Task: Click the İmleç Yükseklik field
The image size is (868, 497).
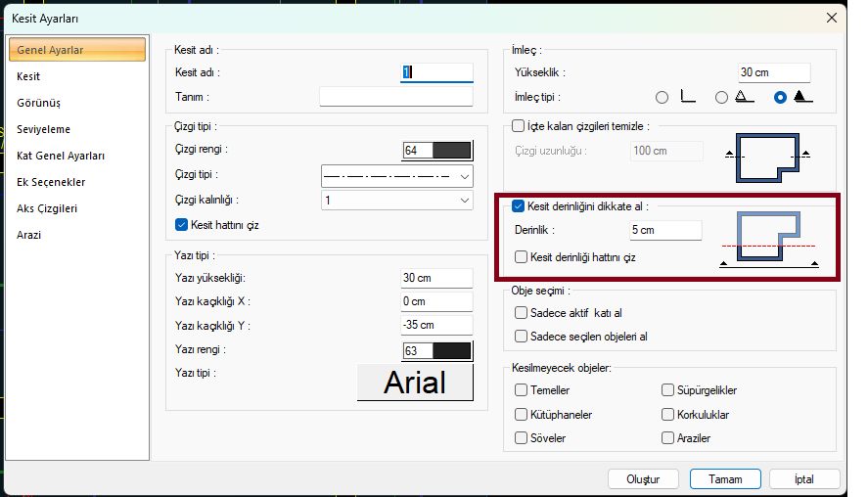Action: [x=774, y=72]
